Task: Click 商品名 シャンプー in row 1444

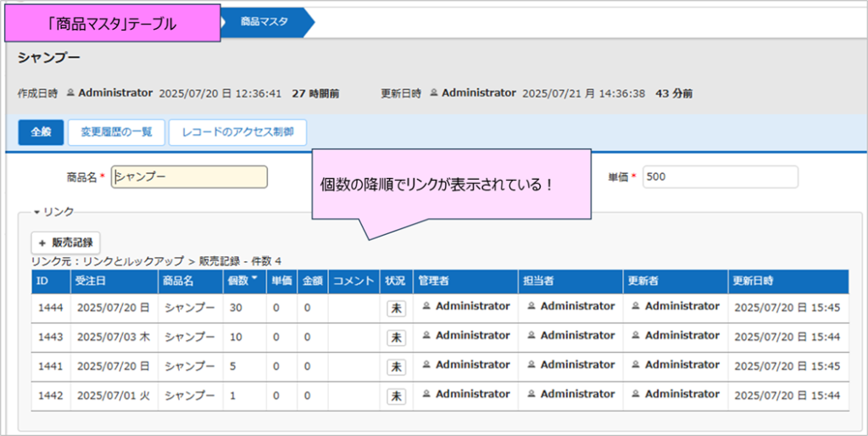Action: pyautogui.click(x=190, y=308)
